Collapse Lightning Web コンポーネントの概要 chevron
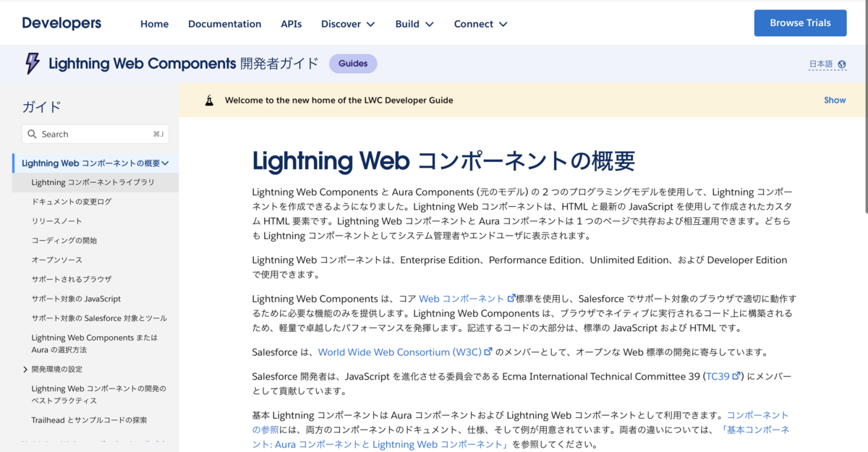 165,163
